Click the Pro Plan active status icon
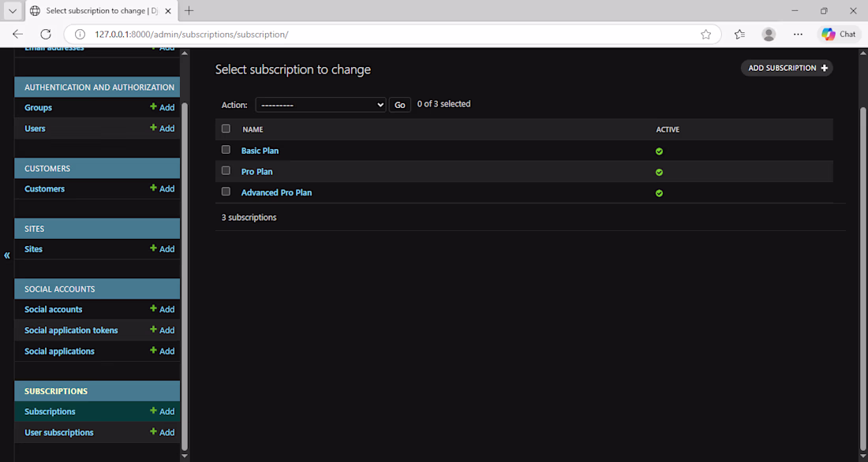The width and height of the screenshot is (868, 462). (x=659, y=172)
